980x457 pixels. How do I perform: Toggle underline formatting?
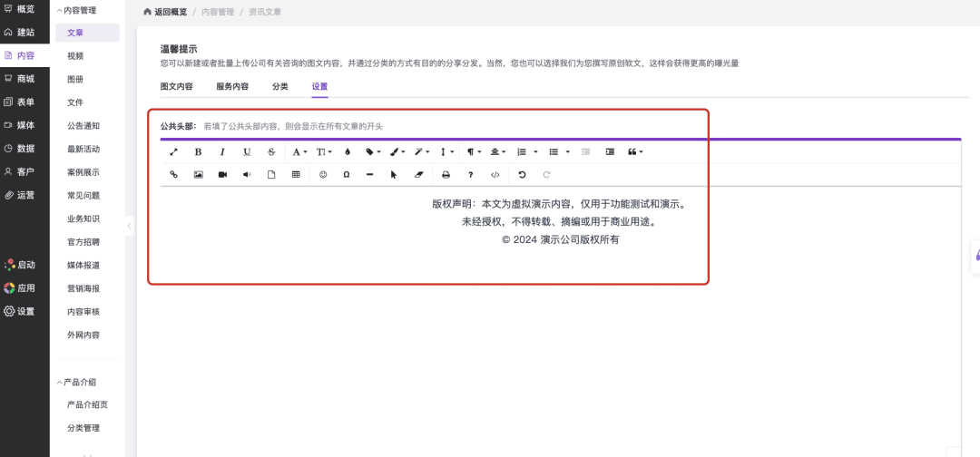(x=247, y=152)
